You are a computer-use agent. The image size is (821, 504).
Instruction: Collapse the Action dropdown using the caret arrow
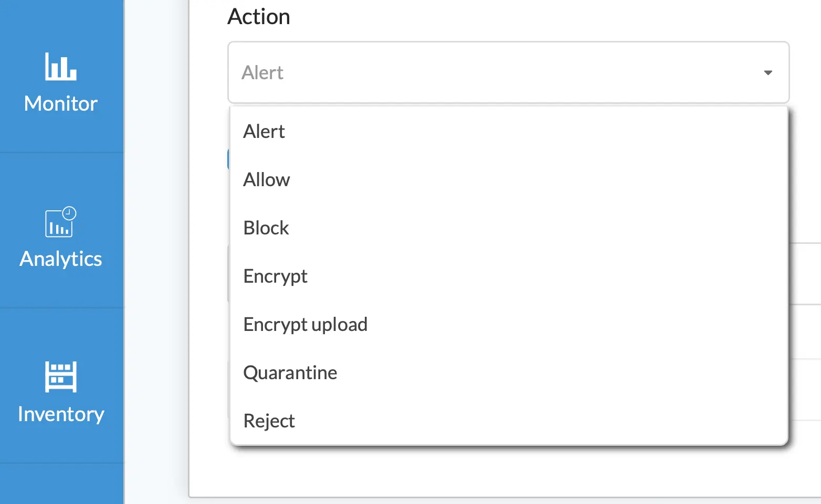point(768,73)
